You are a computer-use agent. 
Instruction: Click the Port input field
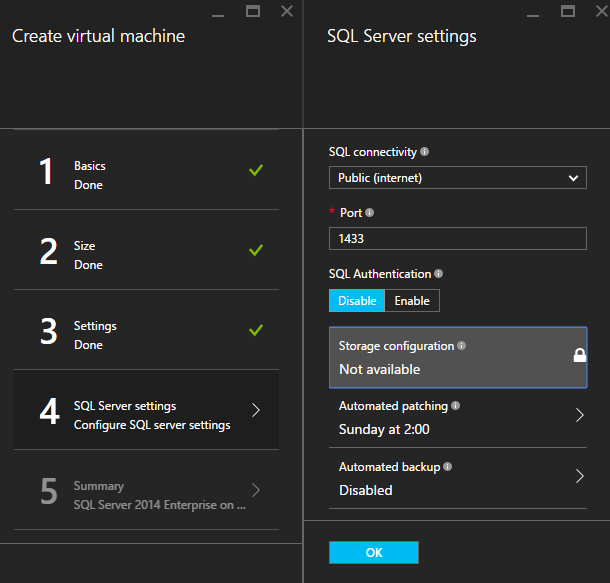point(457,238)
